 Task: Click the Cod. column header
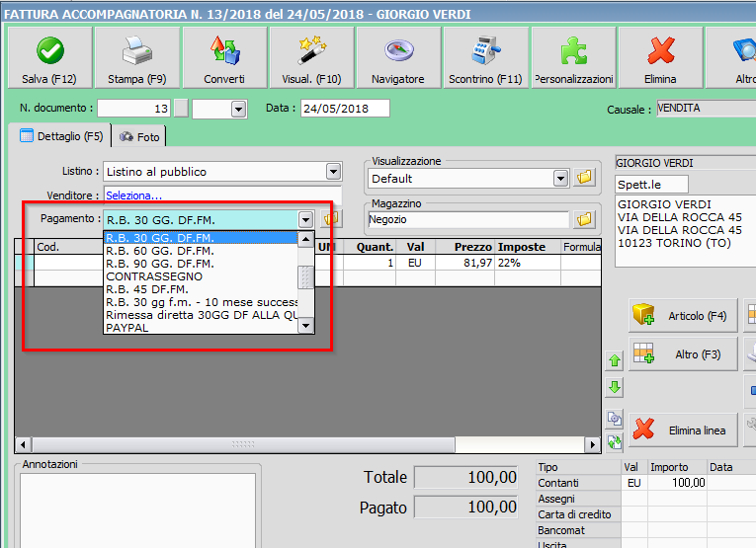pos(69,247)
